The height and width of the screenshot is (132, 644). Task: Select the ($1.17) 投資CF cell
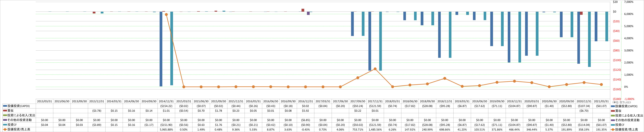(x=149, y=125)
